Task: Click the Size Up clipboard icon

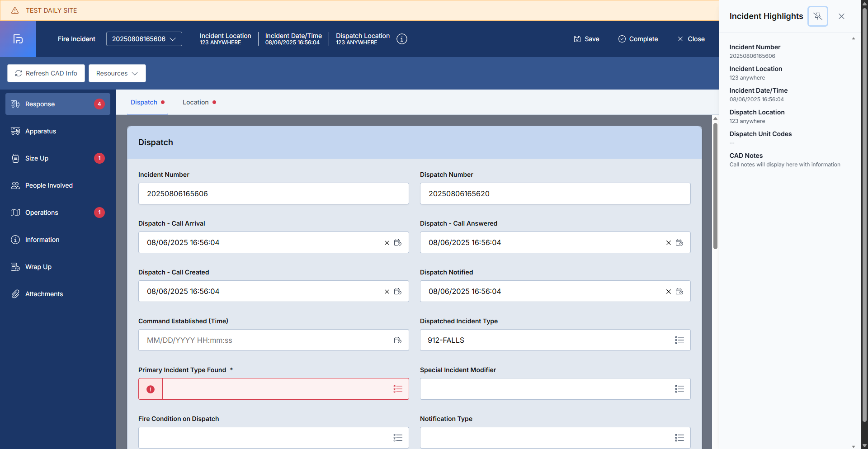Action: pos(15,158)
